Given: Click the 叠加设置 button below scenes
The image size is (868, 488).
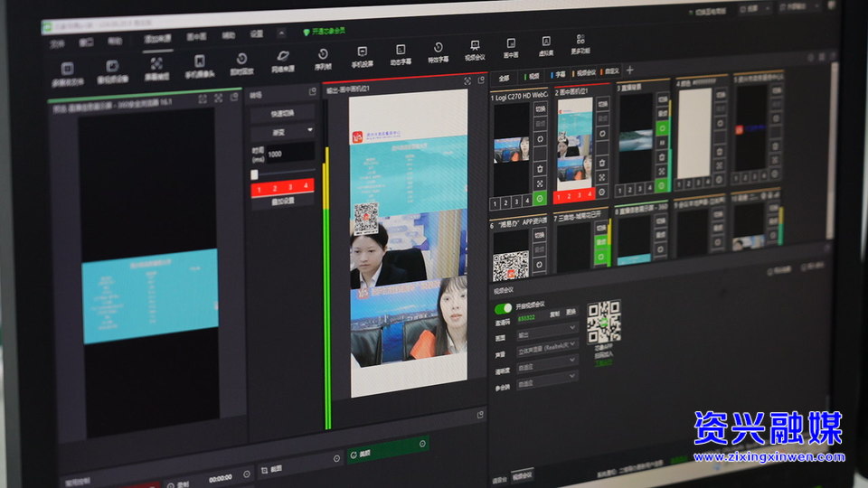Looking at the screenshot, I should [x=283, y=202].
